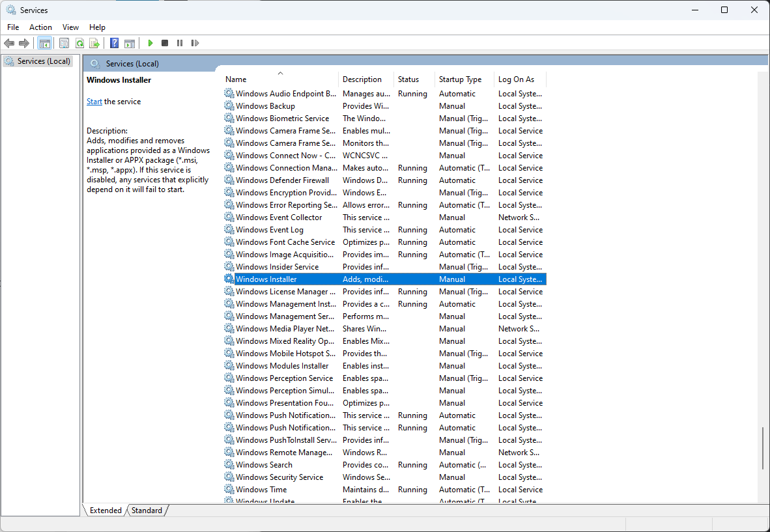Sort services by the Status column
This screenshot has width=770, height=532.
coord(412,79)
